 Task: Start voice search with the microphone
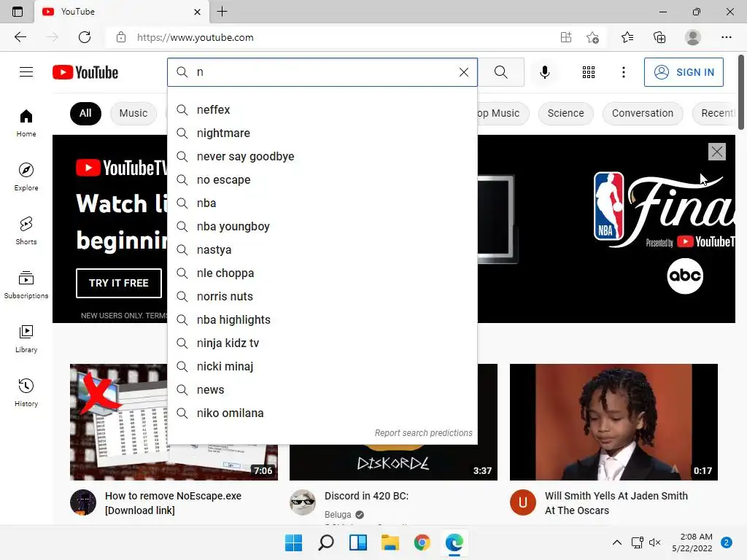tap(544, 72)
